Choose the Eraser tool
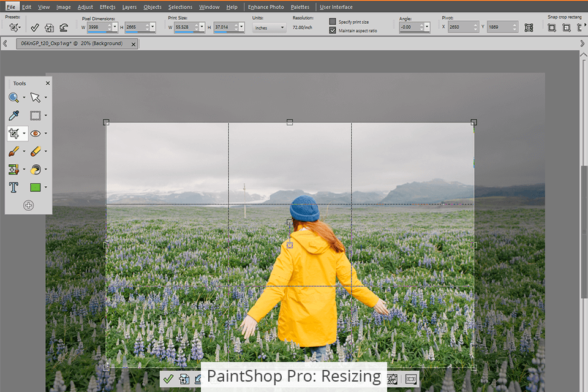This screenshot has height=392, width=588. pos(36,151)
